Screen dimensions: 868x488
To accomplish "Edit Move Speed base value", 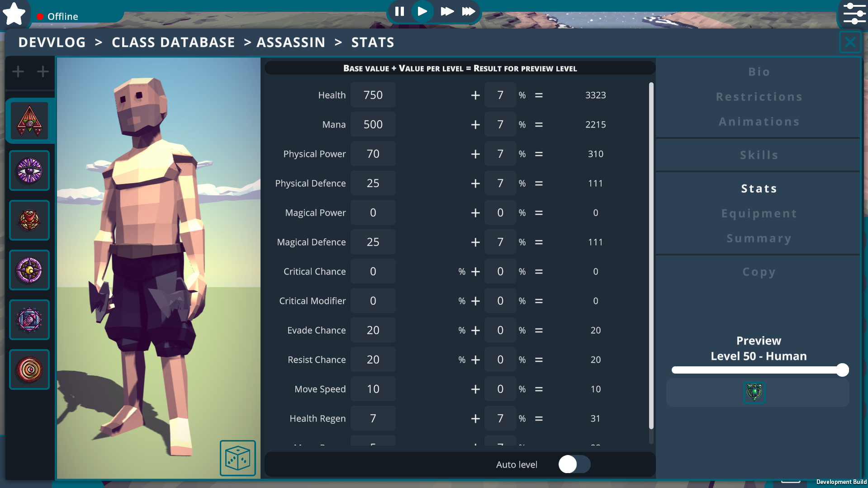I will (373, 389).
